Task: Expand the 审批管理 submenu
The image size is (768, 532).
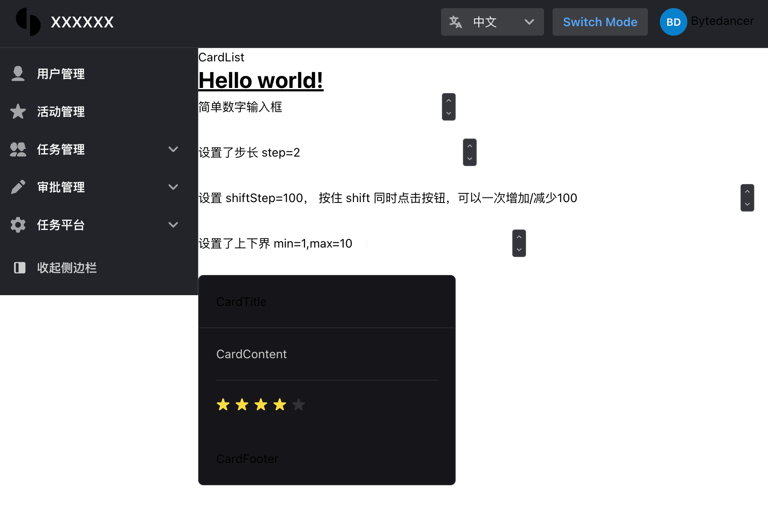Action: [x=173, y=187]
